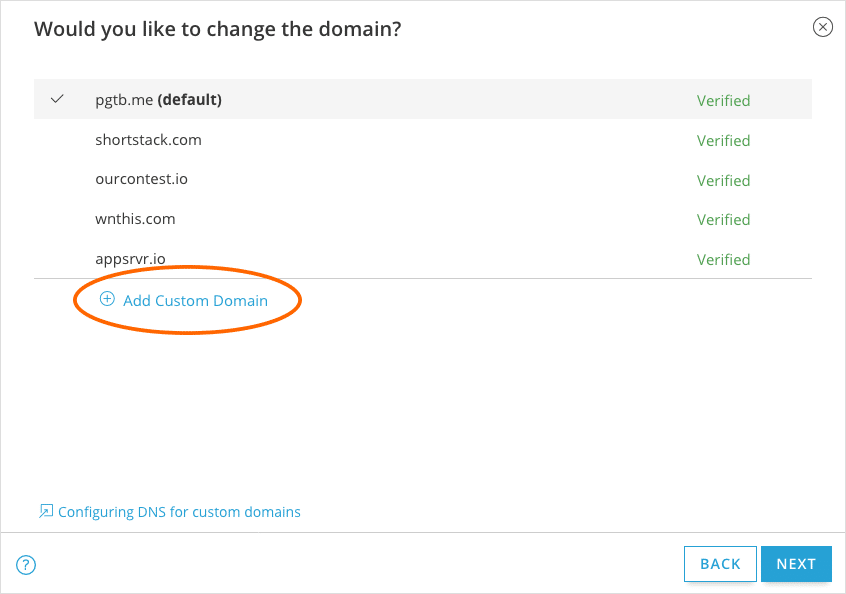Open Configuring DNS for custom domains link

coord(179,512)
